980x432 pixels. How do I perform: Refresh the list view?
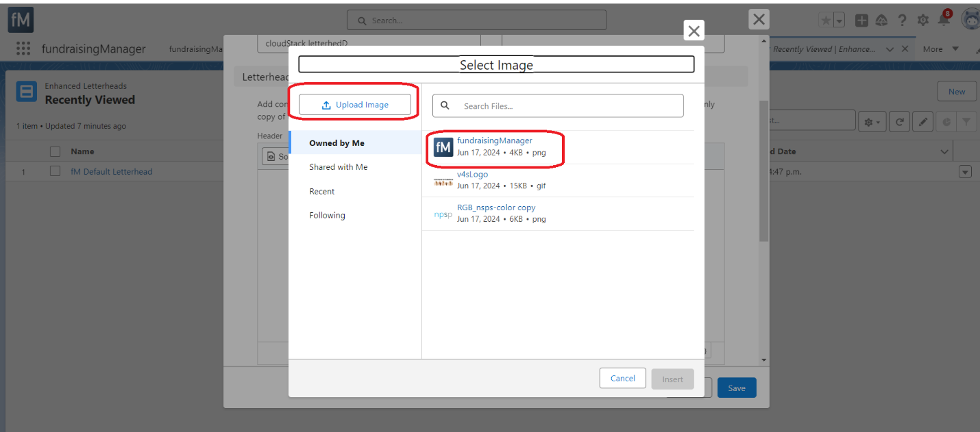[899, 122]
